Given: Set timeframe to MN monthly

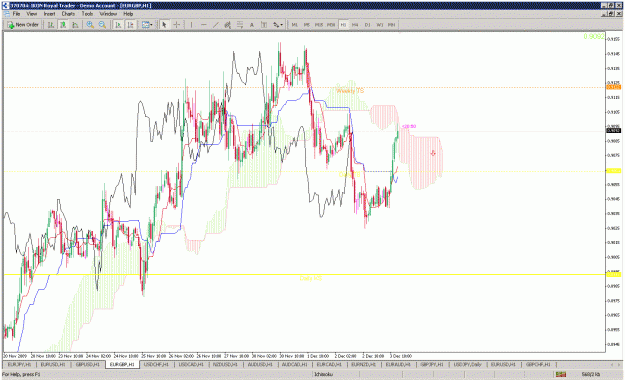Looking at the screenshot, I should pos(391,25).
